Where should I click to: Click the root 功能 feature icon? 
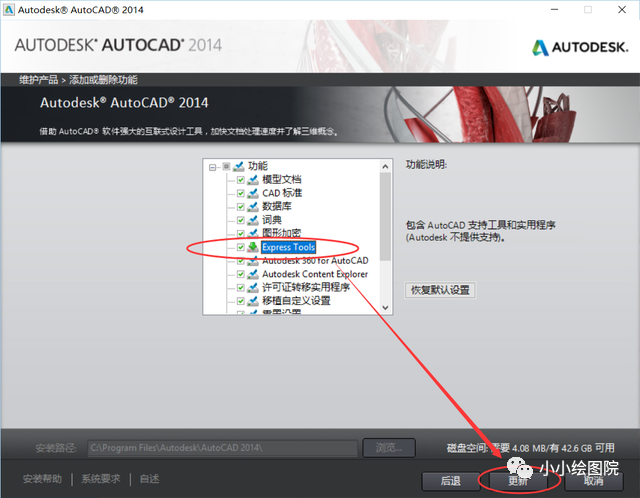click(x=238, y=166)
